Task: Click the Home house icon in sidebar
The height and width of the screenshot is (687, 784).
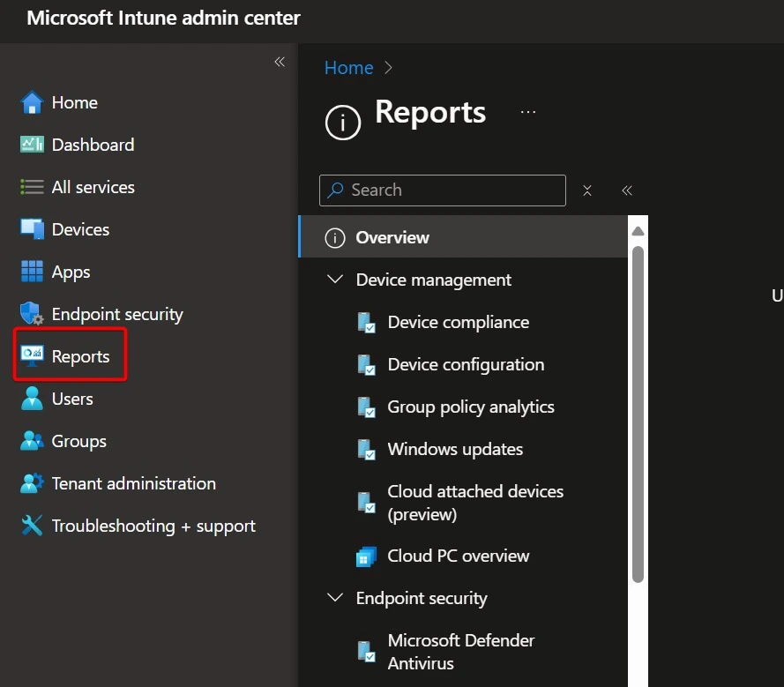Action: [x=32, y=102]
